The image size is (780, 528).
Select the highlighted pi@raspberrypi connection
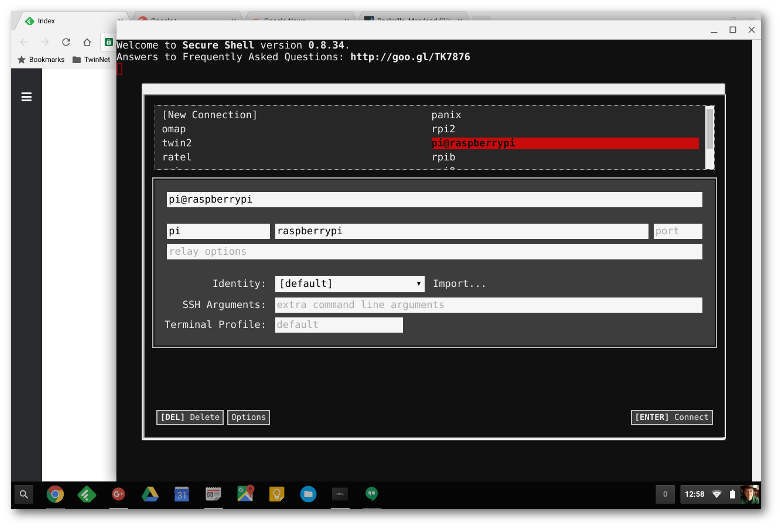[565, 143]
